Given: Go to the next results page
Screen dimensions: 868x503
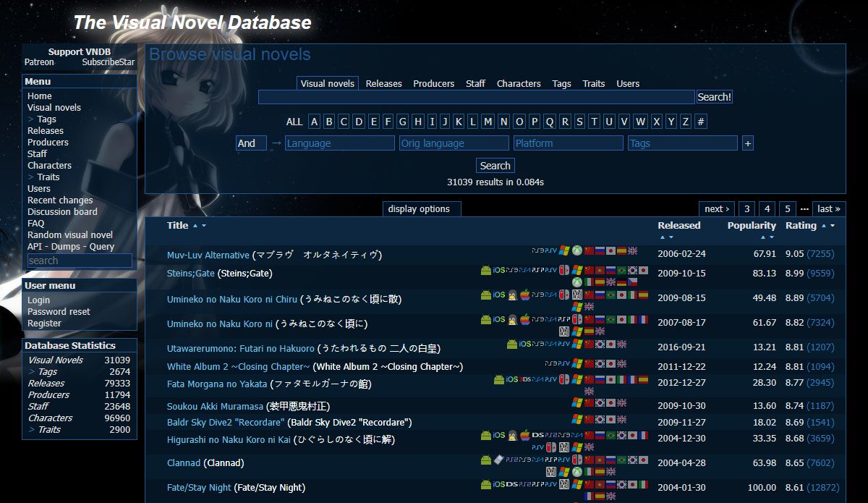Looking at the screenshot, I should (x=717, y=209).
